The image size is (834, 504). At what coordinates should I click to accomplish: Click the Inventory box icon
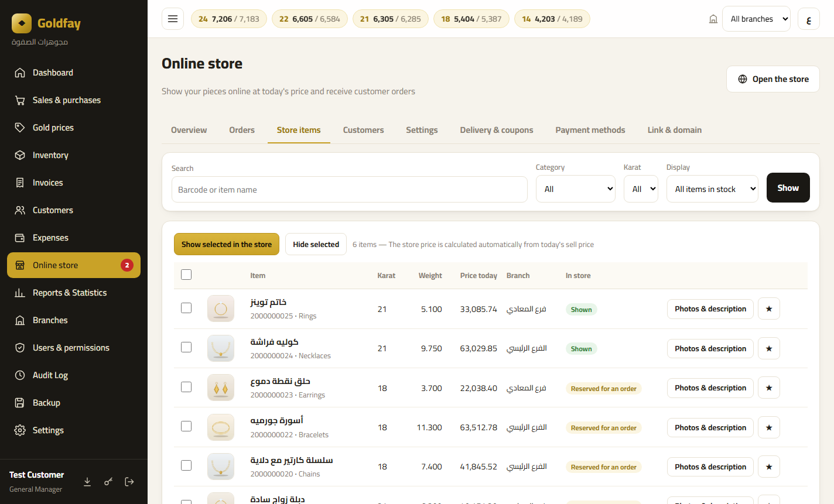coord(20,155)
